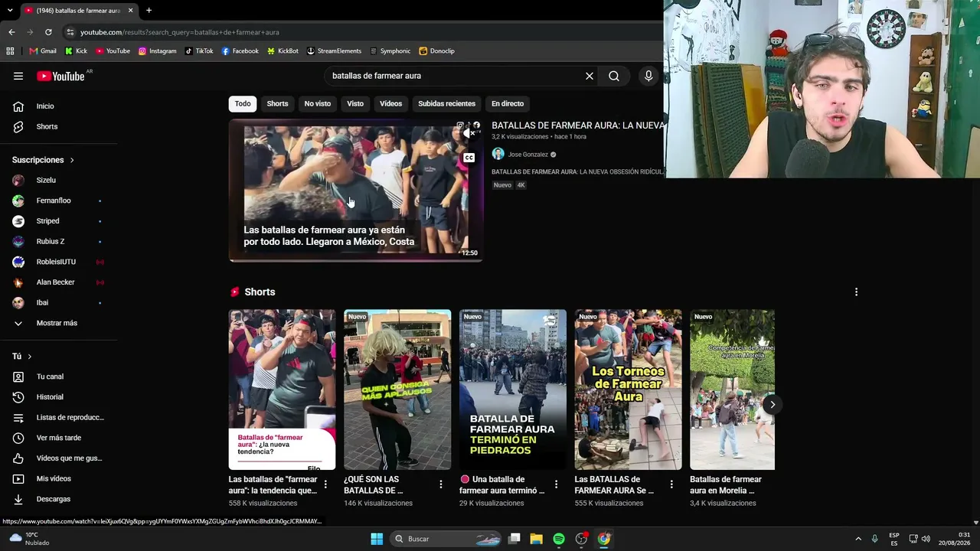Open the video title BATALLAS DE FARMEAR AURA
This screenshot has width=980, height=551.
click(x=577, y=126)
